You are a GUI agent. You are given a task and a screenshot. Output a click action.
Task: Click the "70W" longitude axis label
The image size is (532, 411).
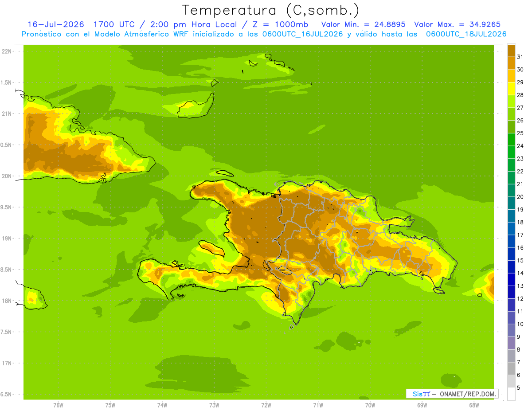(370, 405)
